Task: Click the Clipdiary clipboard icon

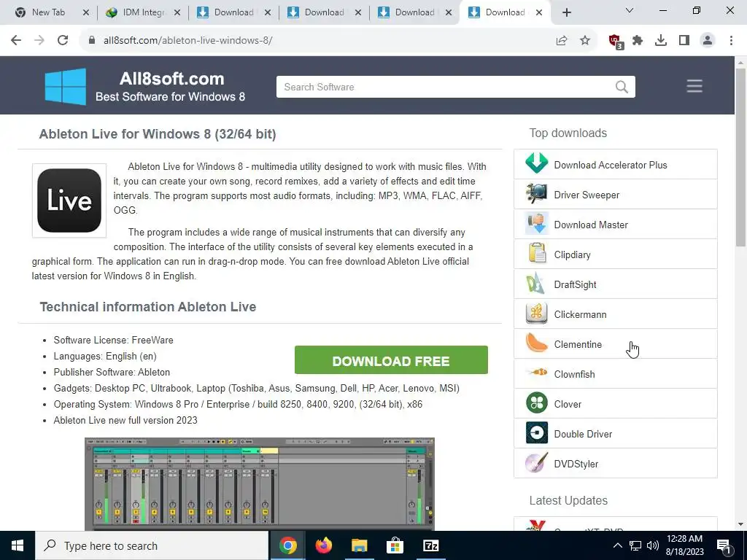Action: 536,254
